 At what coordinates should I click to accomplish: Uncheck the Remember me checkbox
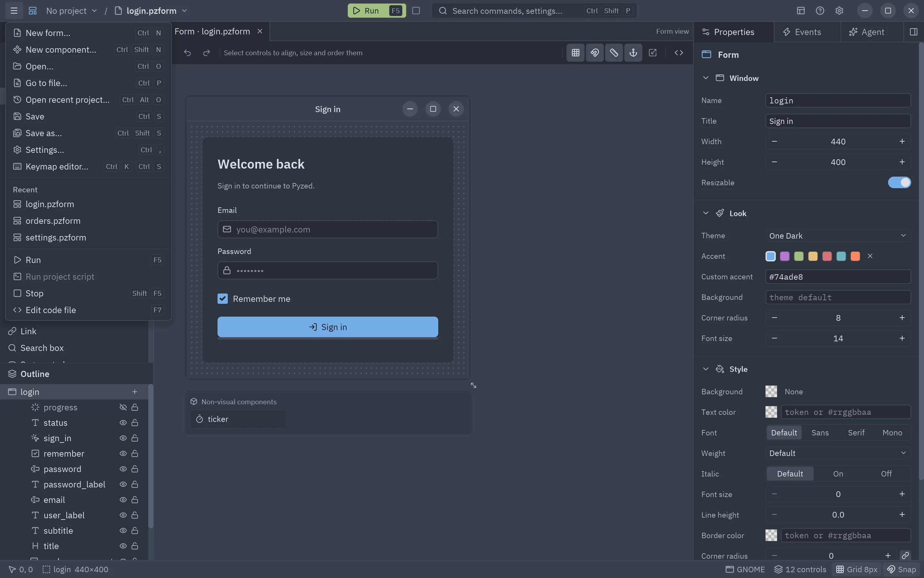click(223, 299)
